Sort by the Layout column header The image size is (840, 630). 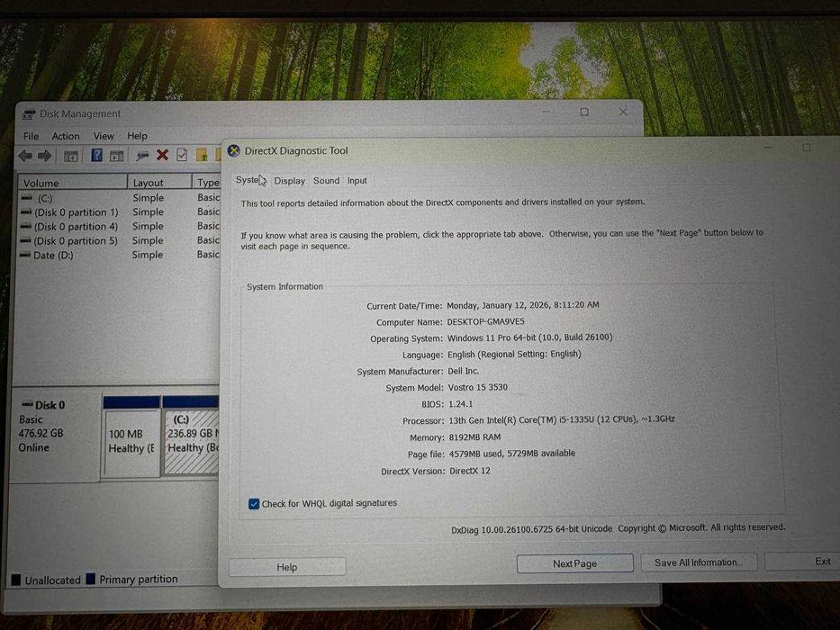[159, 183]
